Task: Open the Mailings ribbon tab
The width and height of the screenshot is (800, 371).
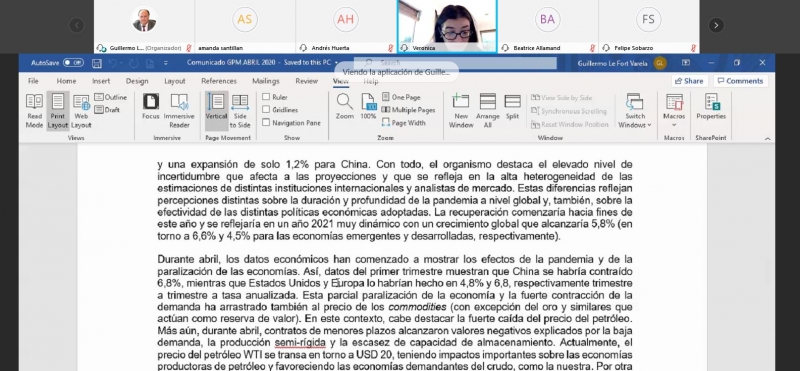Action: click(x=266, y=81)
